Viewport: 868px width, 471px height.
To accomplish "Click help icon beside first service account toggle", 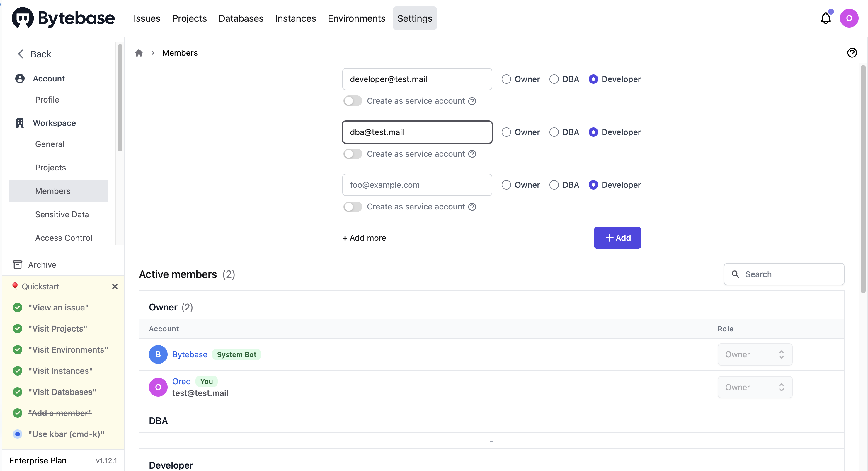I will pyautogui.click(x=472, y=101).
